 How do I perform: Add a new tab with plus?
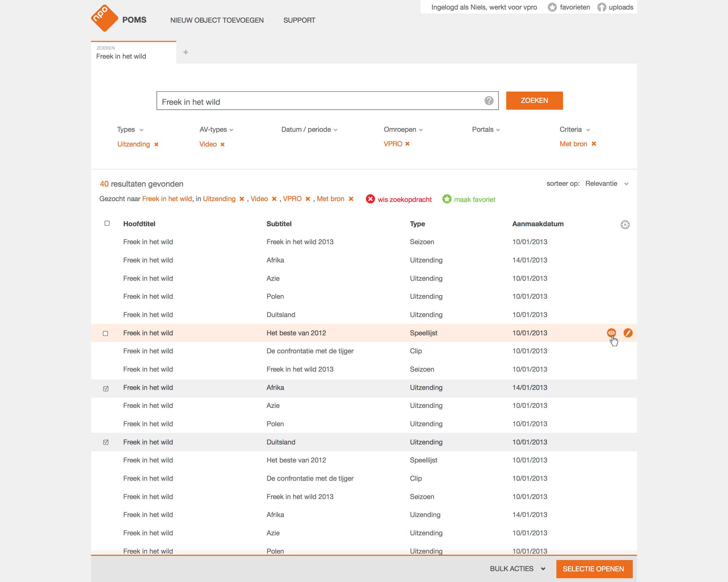pyautogui.click(x=185, y=52)
